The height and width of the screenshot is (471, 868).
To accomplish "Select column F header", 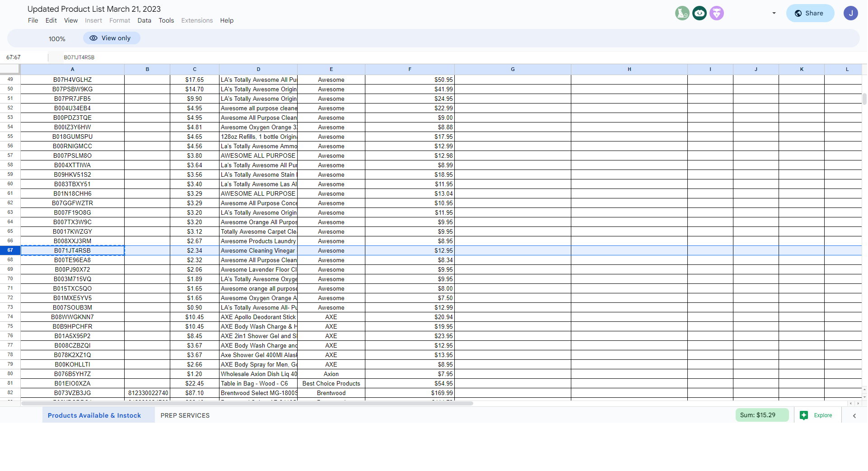I will [x=410, y=69].
